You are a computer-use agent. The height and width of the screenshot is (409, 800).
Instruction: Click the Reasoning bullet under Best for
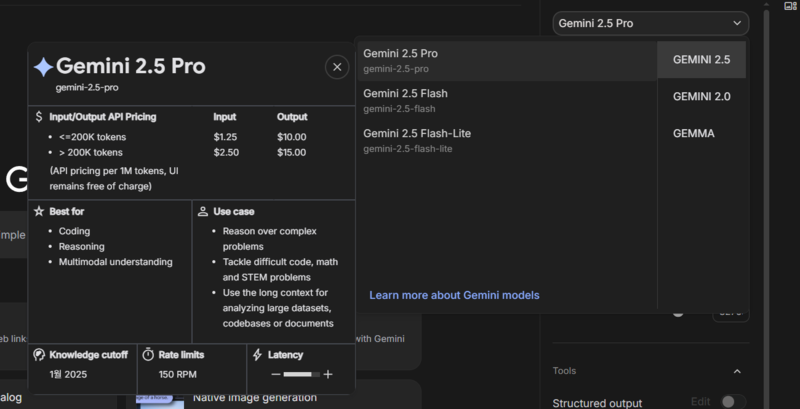(82, 247)
